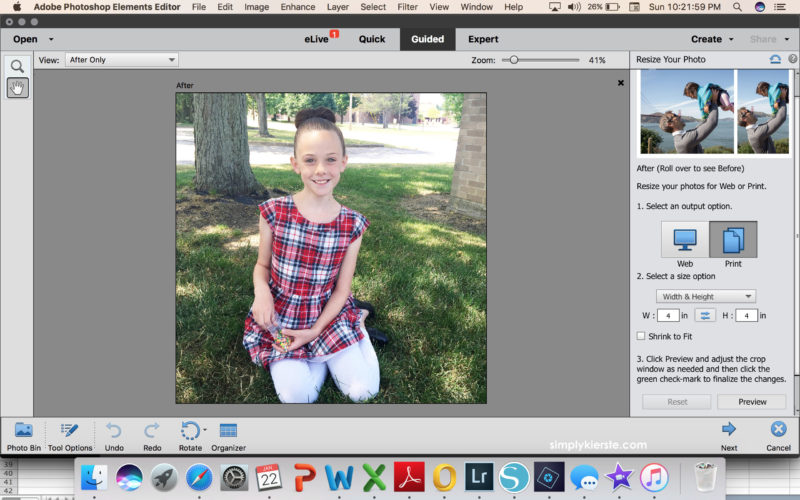Click the Preview button
Screen dimensions: 800x500
[x=751, y=402]
